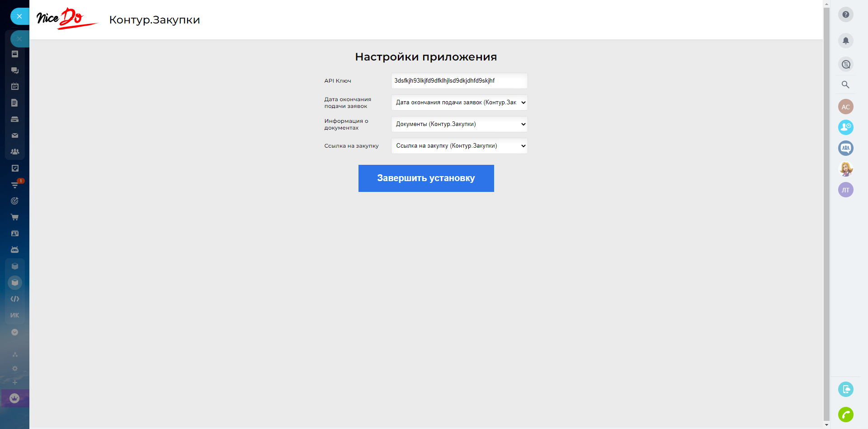This screenshot has width=868, height=429.
Task: Click the plus icon in left sidebar
Action: pos(15,382)
